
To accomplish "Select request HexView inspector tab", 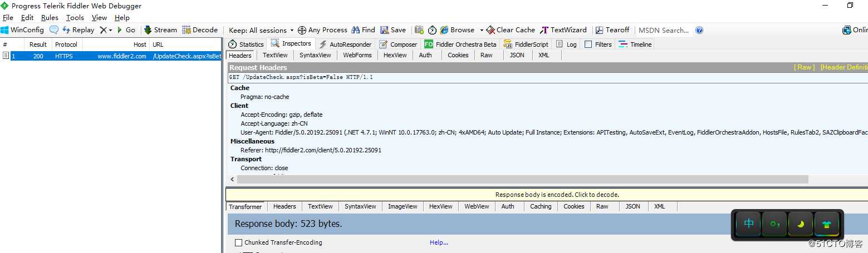I will tap(395, 55).
